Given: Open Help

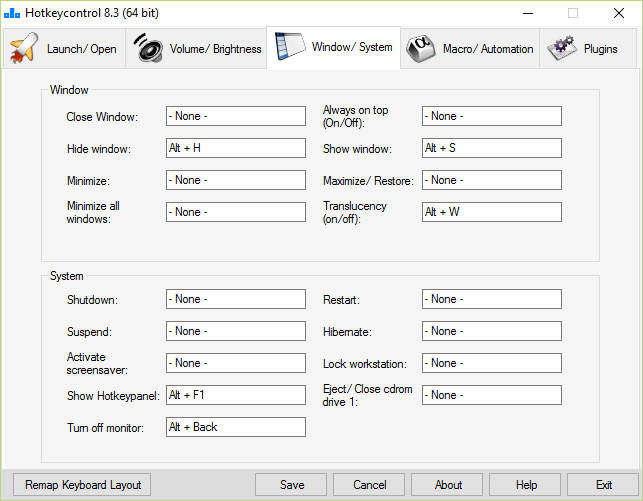Looking at the screenshot, I should coord(525,485).
